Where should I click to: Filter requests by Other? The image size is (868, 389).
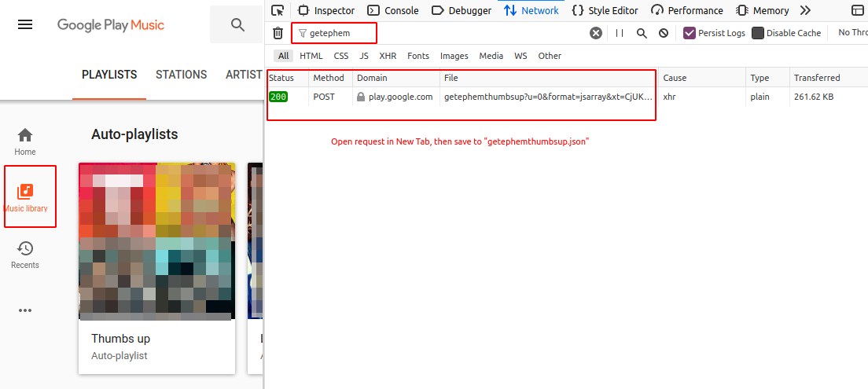pos(550,56)
